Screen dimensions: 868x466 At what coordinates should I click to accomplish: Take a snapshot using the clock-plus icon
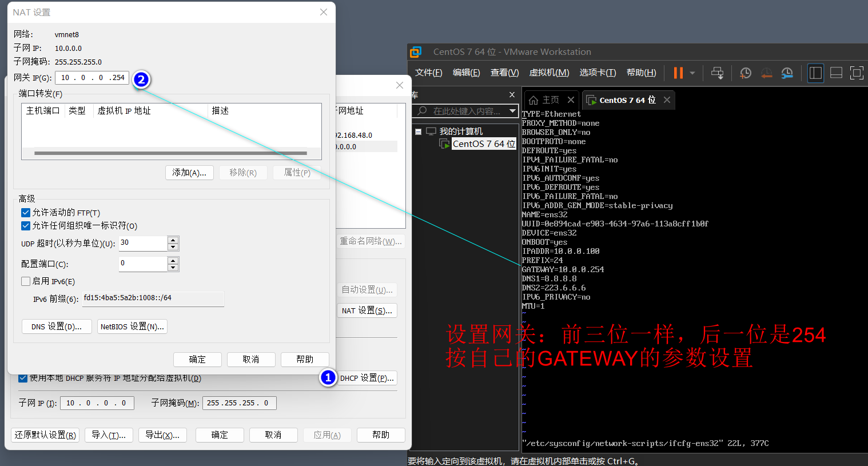tap(746, 73)
